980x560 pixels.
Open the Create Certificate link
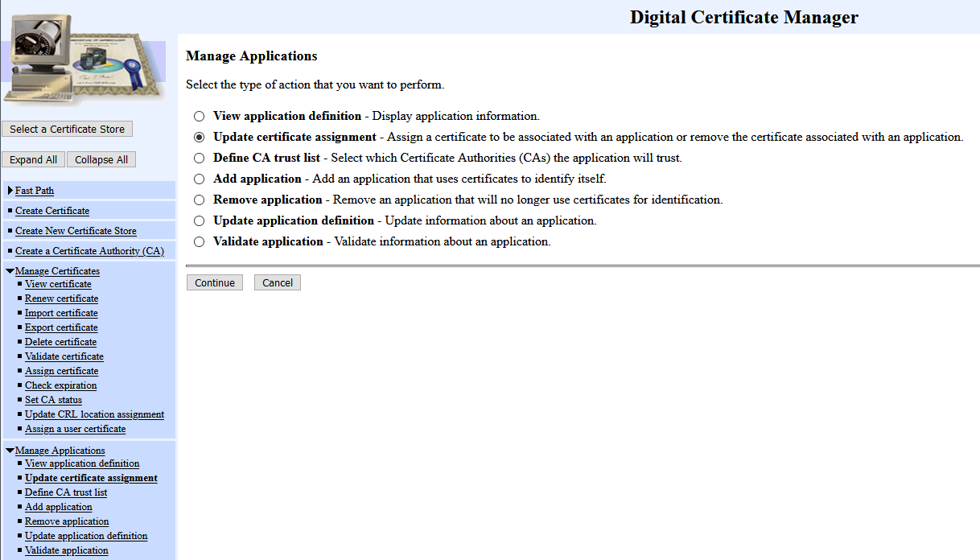pos(52,211)
